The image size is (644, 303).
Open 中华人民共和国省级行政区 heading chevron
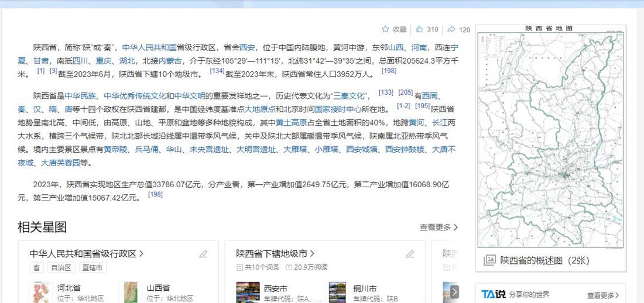click(141, 254)
